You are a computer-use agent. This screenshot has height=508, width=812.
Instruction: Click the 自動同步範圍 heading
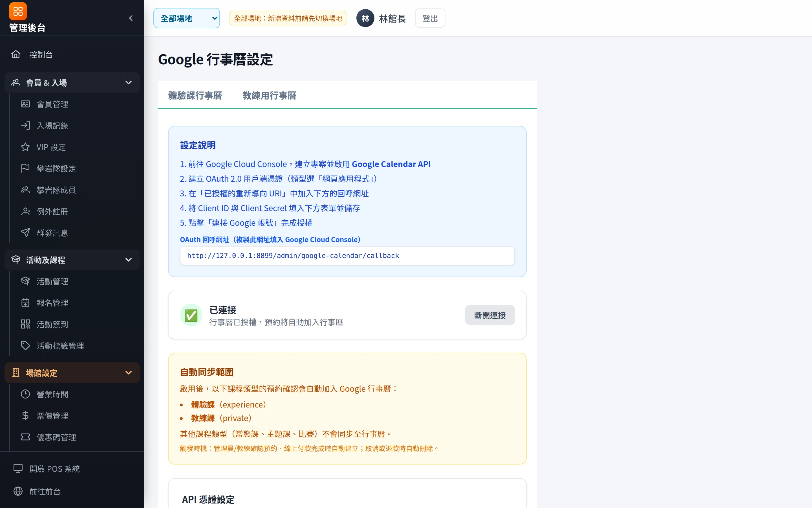coord(207,372)
